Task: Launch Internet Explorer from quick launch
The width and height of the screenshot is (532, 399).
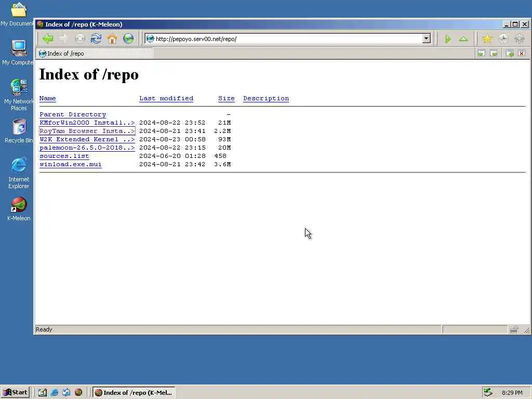Action: [54, 393]
